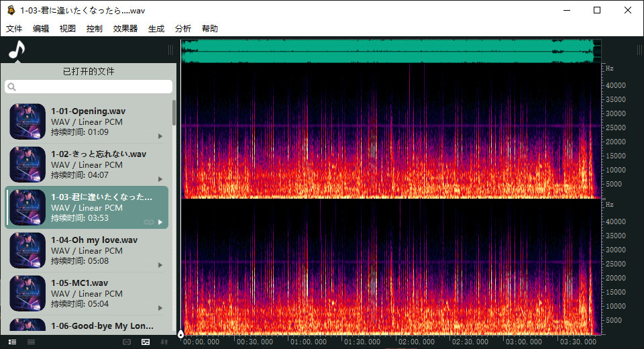Select the album art of 1-01-Opening.wav
Viewport: 644px width, 349px height.
coord(28,121)
